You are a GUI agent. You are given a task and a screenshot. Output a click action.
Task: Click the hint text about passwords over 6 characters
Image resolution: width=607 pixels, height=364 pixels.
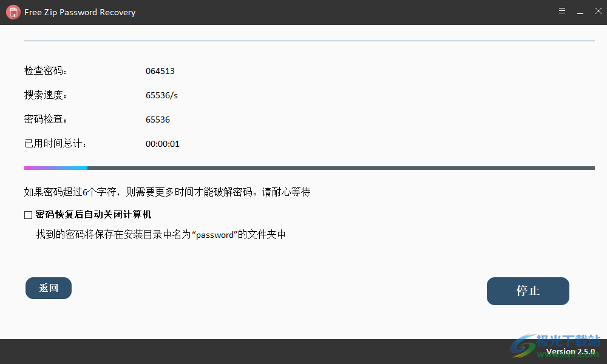pyautogui.click(x=168, y=192)
